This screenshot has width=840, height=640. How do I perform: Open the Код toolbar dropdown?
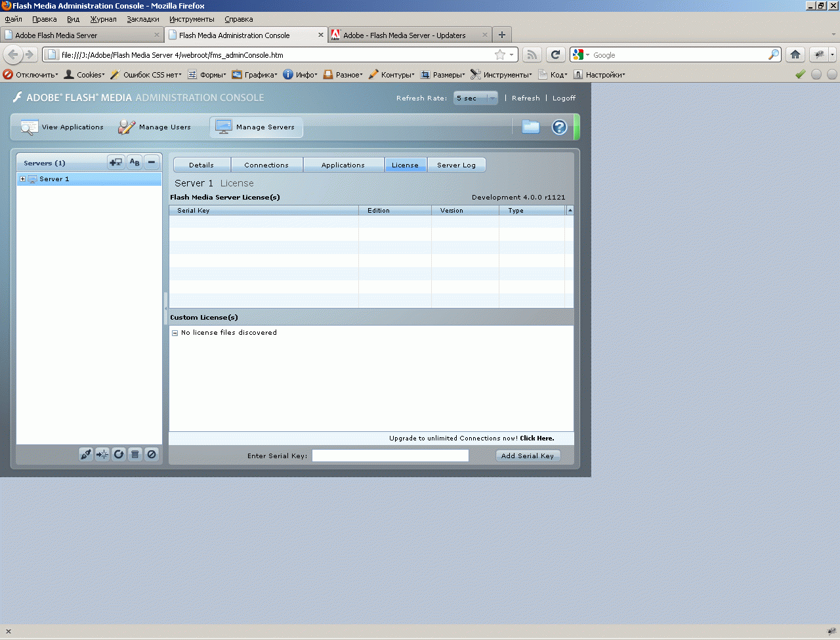(553, 74)
